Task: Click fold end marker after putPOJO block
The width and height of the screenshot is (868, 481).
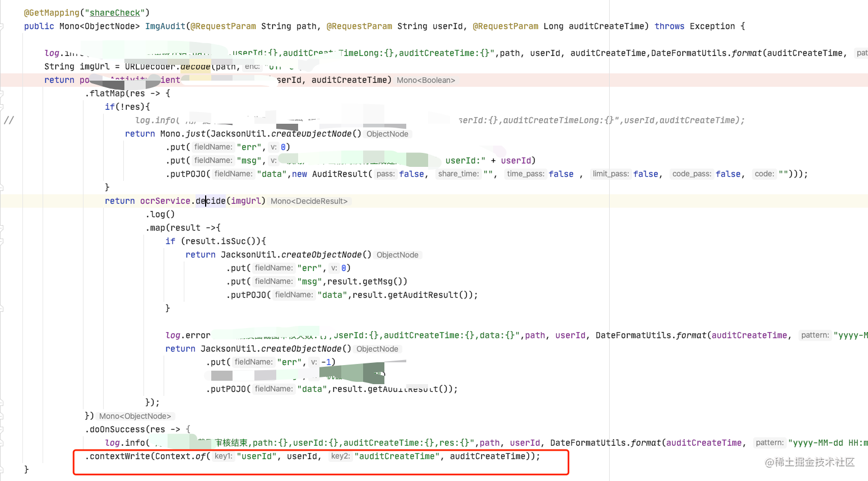Action: tap(2, 188)
